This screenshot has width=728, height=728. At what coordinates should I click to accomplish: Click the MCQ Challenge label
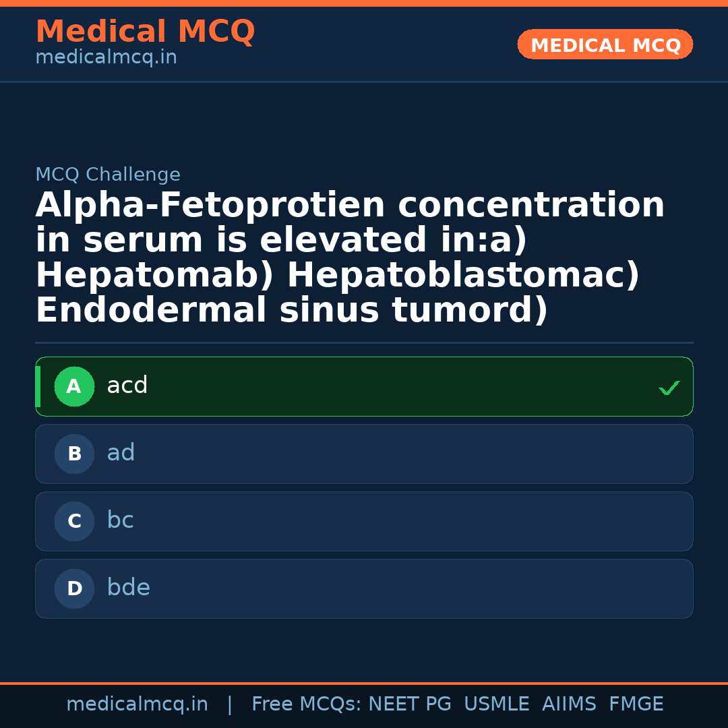(108, 175)
